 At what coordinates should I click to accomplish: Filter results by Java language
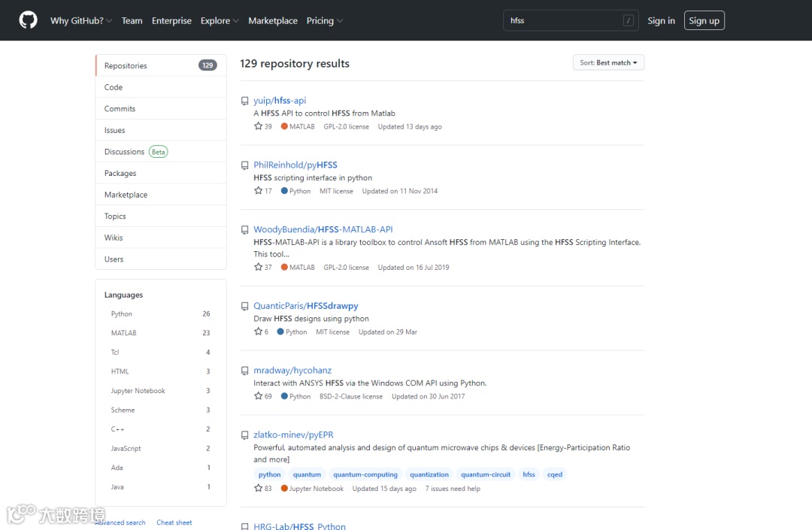pyautogui.click(x=161, y=486)
